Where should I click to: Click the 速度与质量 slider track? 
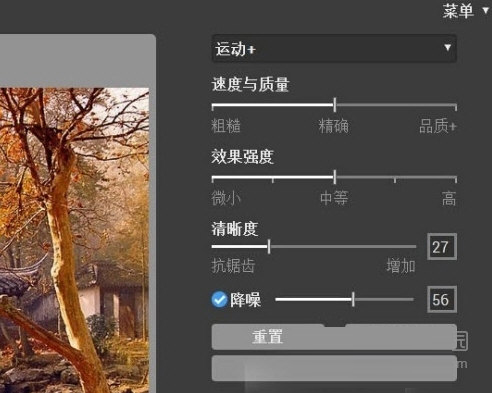(x=334, y=105)
